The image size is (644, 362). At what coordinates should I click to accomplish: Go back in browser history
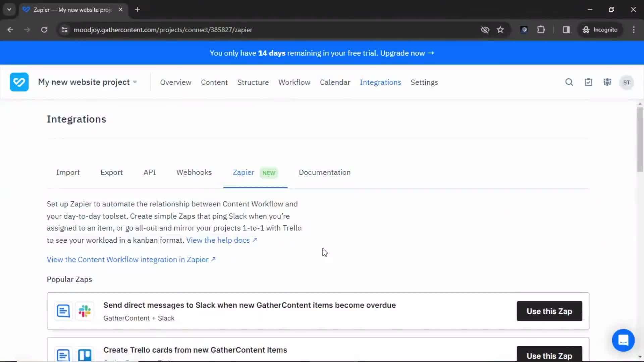click(x=10, y=30)
